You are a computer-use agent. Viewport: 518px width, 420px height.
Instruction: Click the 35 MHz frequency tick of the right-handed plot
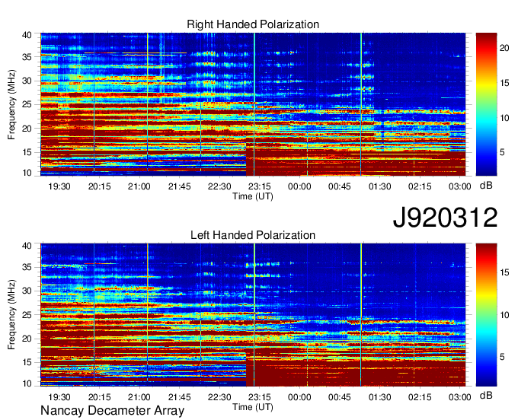tap(27, 57)
